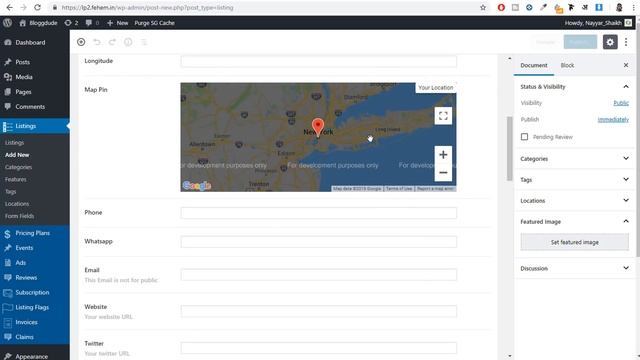640x360 pixels.
Task: Click the Publish button
Action: point(580,42)
